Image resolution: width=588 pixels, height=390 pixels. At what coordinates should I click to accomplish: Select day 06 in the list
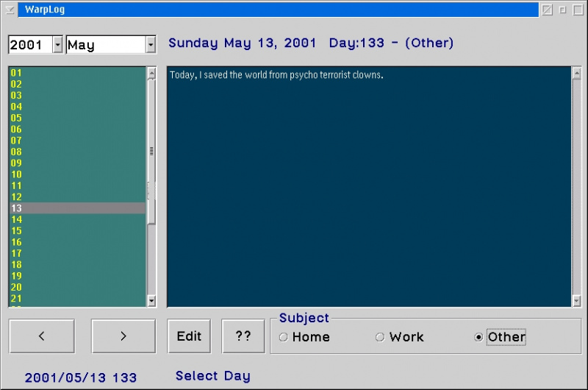[77, 129]
